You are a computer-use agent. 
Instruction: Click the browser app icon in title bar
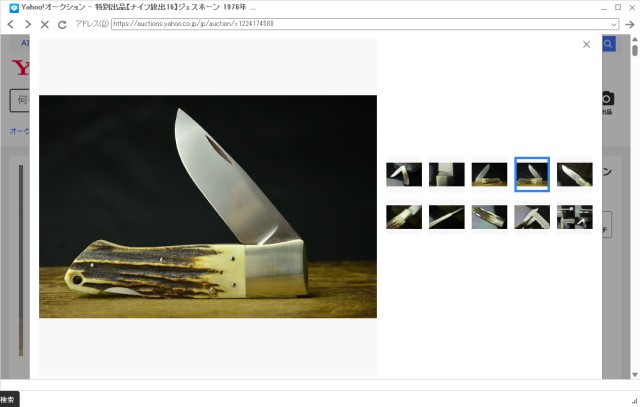14,8
